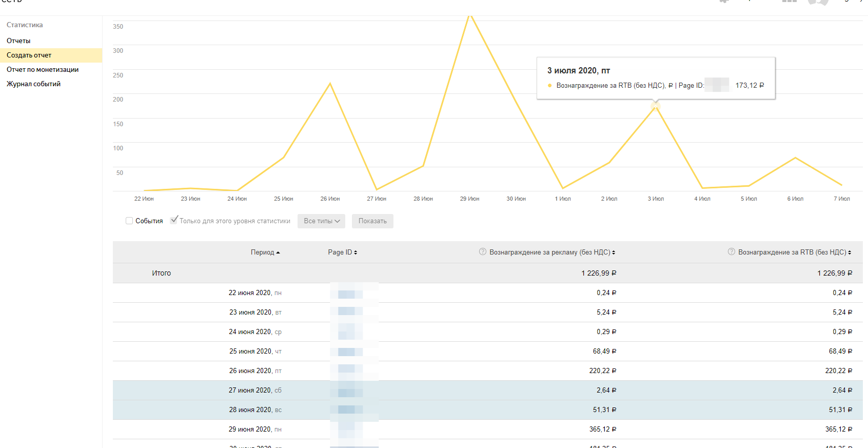
Task: Toggle Только для этого уровня статистики checkbox
Action: coord(174,220)
